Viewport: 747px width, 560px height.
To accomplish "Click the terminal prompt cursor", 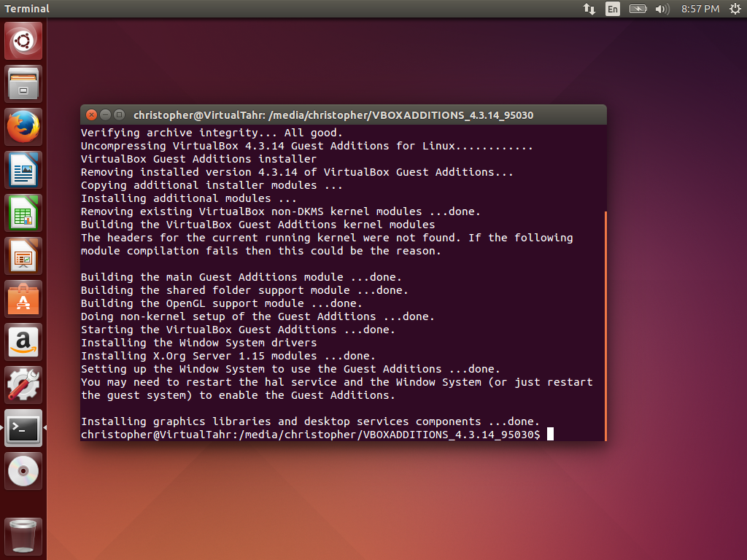I will (x=550, y=435).
